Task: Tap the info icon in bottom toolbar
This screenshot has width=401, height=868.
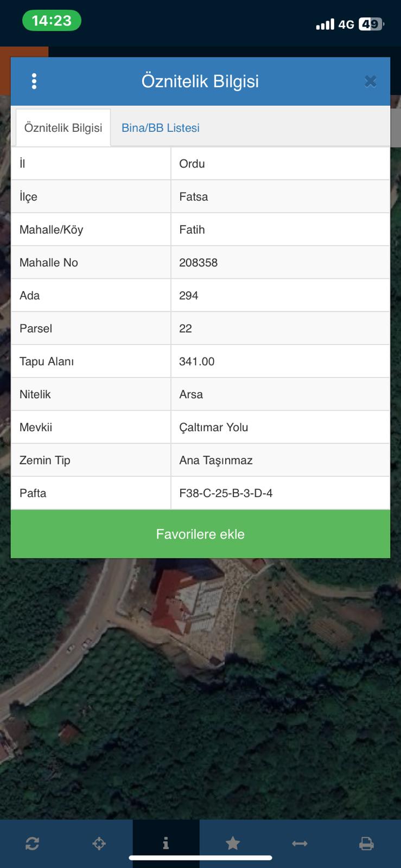Action: [166, 844]
